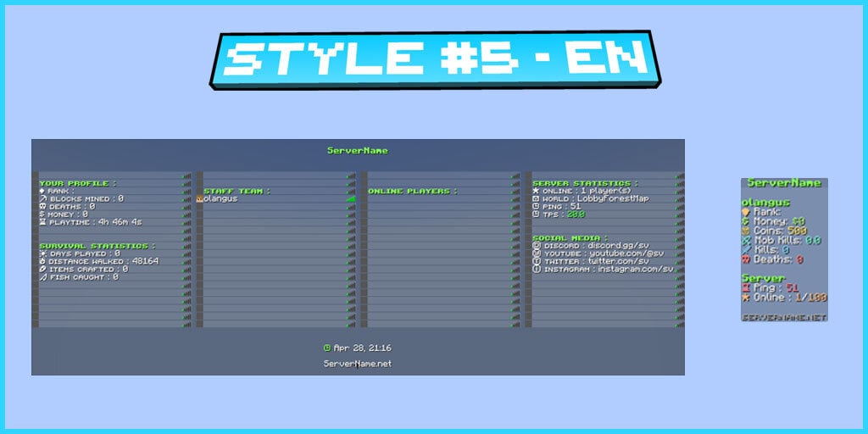Click the red hourglass icon beside Ping in the scoreboard
The width and height of the screenshot is (868, 434).
746,288
